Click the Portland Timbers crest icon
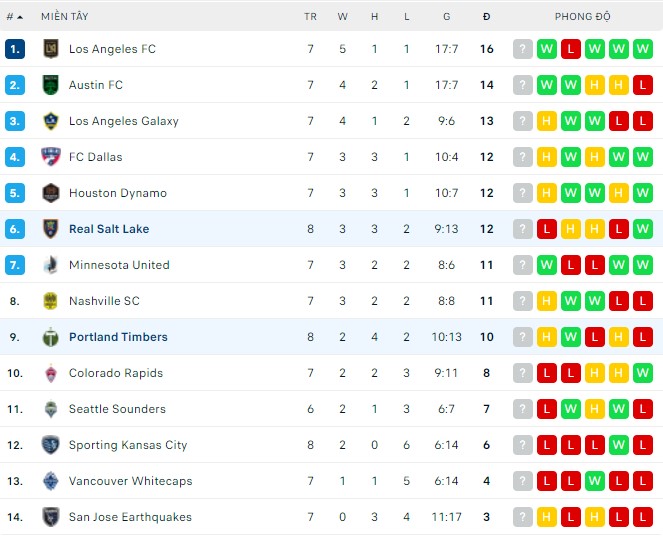This screenshot has height=537, width=663. (x=51, y=337)
